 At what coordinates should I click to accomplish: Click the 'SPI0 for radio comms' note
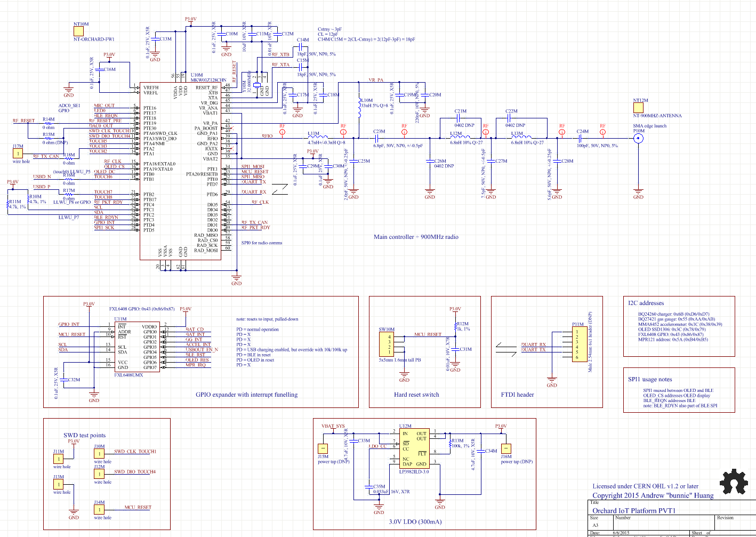[262, 243]
